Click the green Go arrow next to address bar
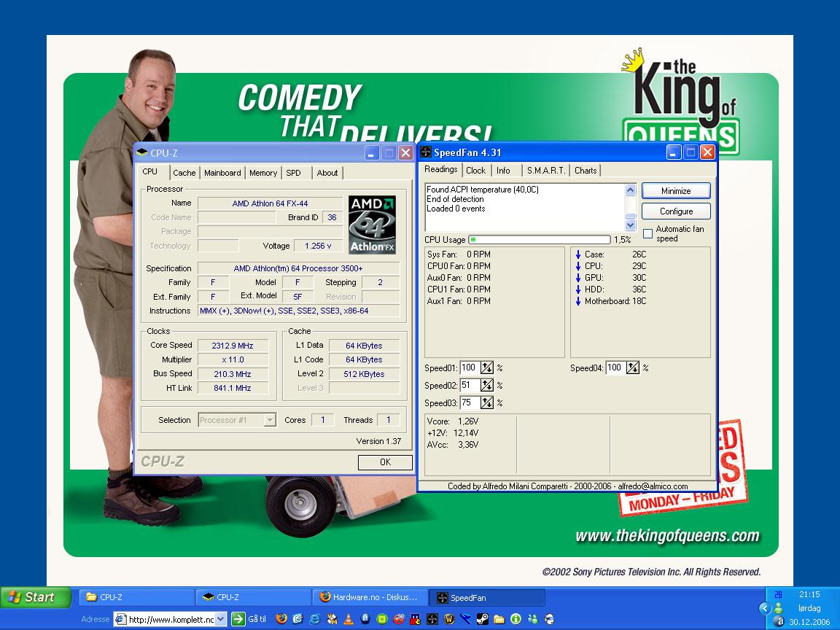Image resolution: width=840 pixels, height=630 pixels. click(x=238, y=619)
